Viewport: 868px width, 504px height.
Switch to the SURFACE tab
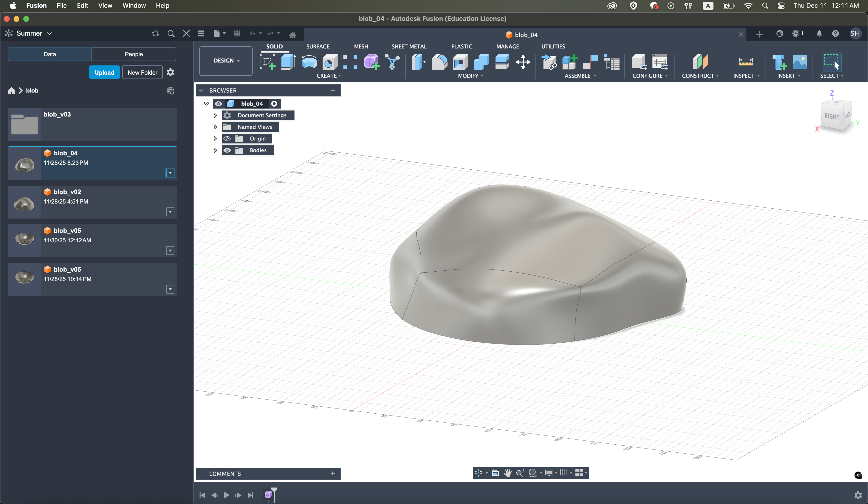[x=318, y=47]
